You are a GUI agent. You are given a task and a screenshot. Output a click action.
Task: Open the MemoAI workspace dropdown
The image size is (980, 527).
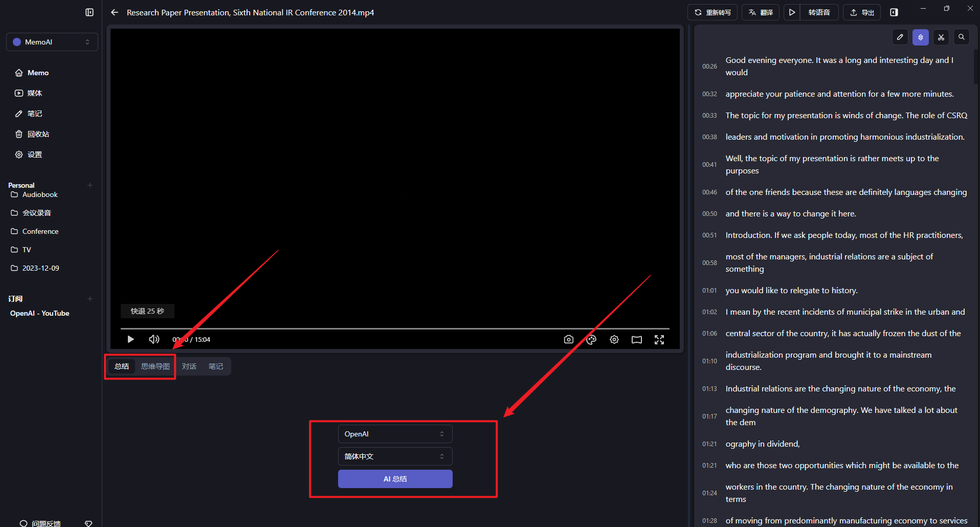pyautogui.click(x=52, y=42)
